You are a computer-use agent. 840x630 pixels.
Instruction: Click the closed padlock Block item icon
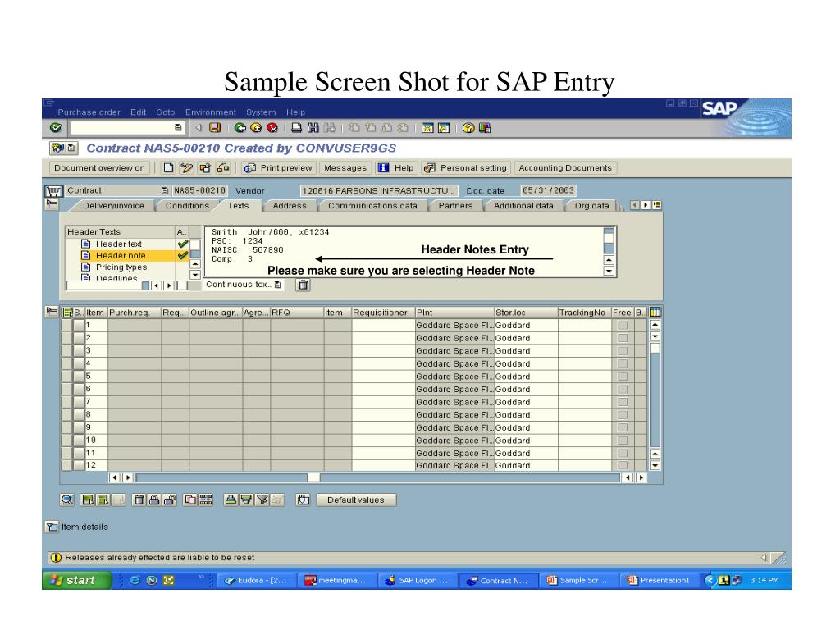154,500
